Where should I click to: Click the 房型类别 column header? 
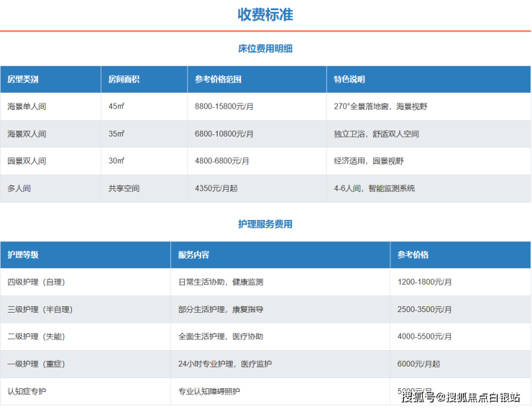23,79
